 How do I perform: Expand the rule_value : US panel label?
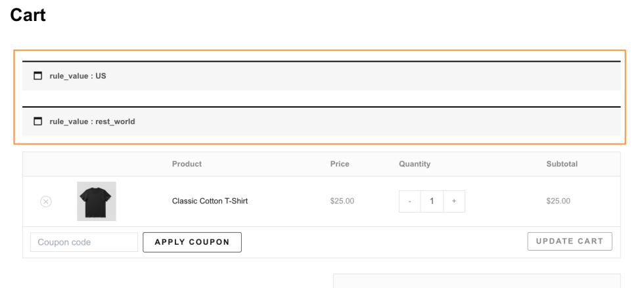[78, 76]
